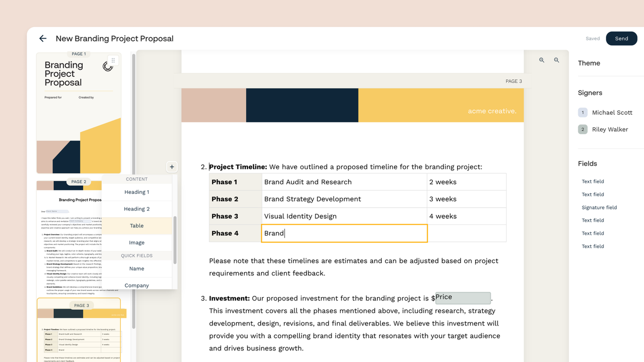The height and width of the screenshot is (362, 644).
Task: Click the content menu scrollbar
Action: click(175, 239)
